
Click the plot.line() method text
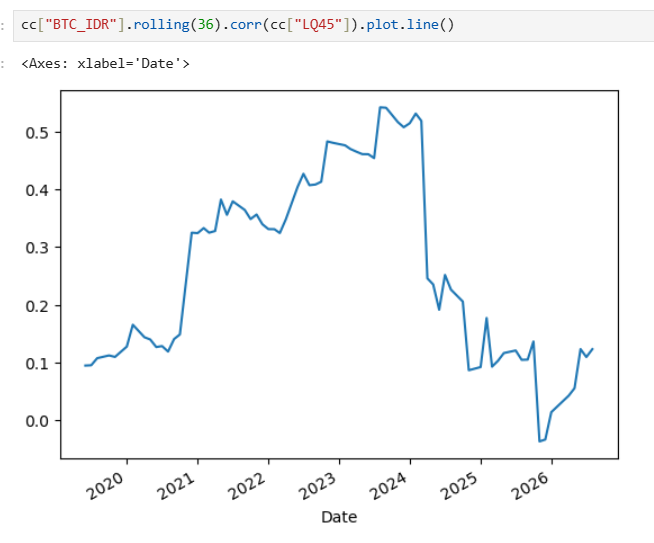click(410, 25)
